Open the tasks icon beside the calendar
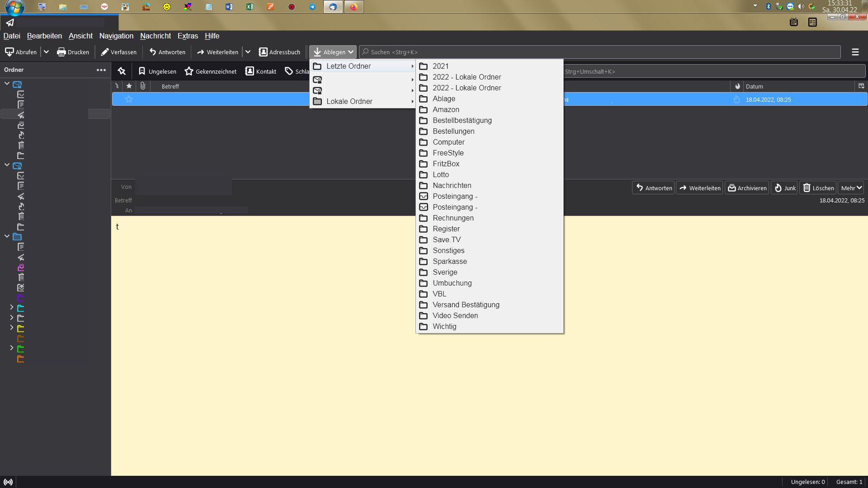This screenshot has width=868, height=488. point(812,22)
